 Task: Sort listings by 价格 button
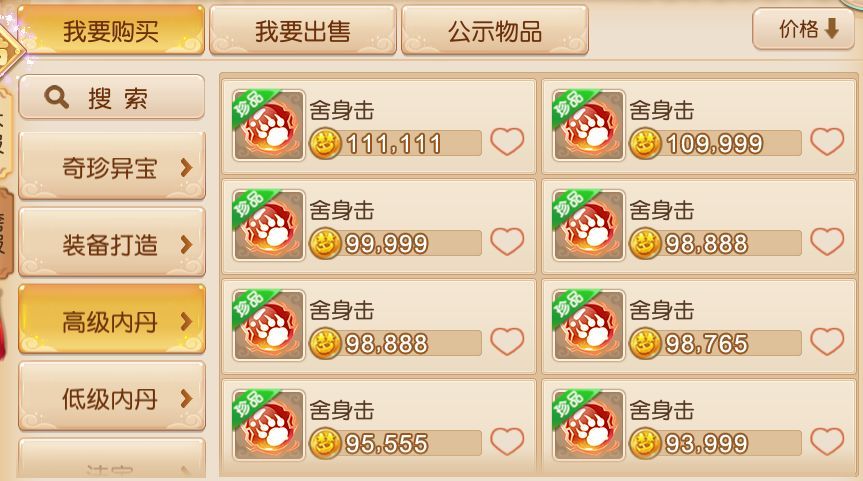(804, 29)
